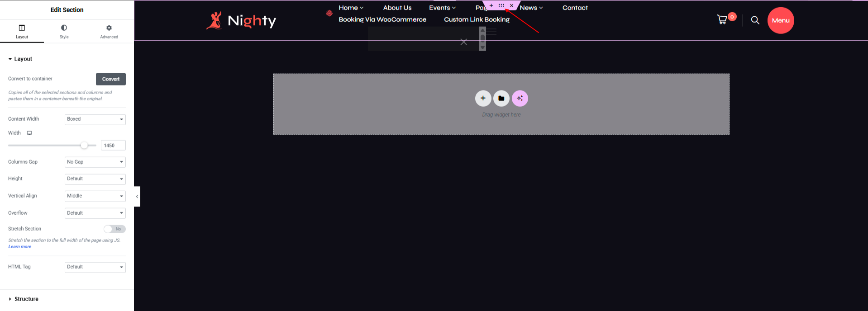Delete section using the handle X icon

coord(512,5)
